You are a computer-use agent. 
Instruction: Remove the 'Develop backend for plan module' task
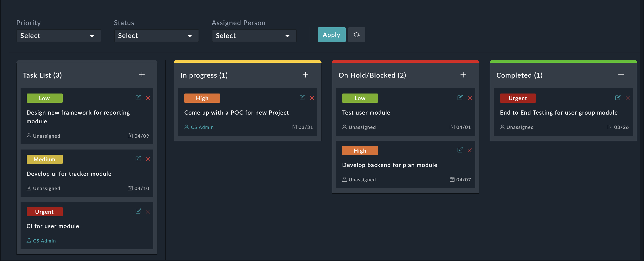[470, 151]
